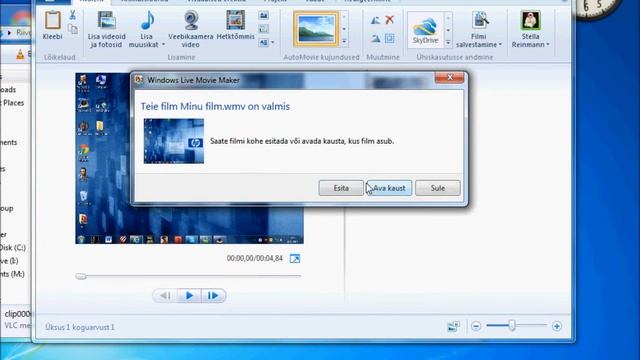This screenshot has width=640, height=360.
Task: Click the add title icon
Action: (x=264, y=16)
